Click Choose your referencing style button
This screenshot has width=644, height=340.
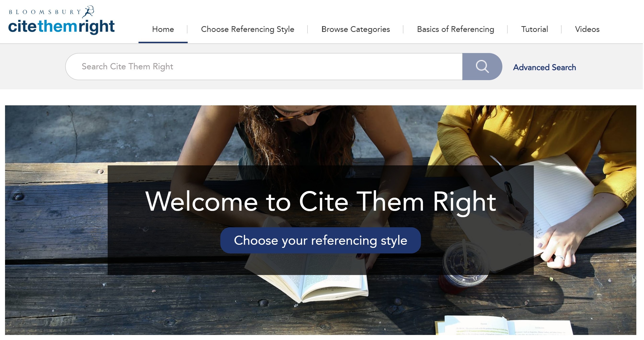pos(320,240)
